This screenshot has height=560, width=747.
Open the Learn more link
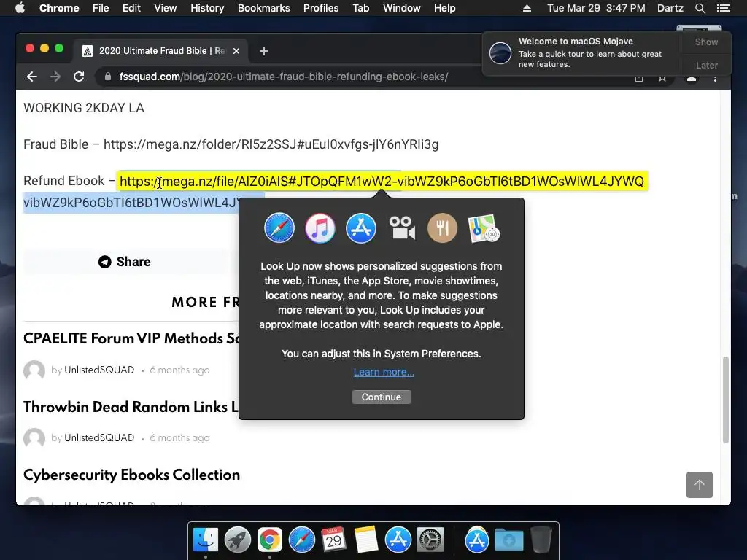(384, 372)
